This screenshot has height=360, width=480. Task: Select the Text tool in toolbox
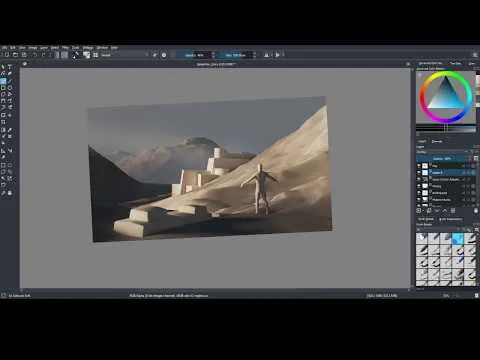point(10,67)
